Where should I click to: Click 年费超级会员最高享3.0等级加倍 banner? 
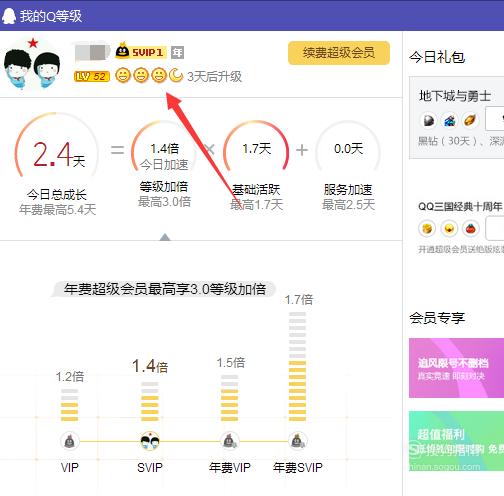pos(165,289)
